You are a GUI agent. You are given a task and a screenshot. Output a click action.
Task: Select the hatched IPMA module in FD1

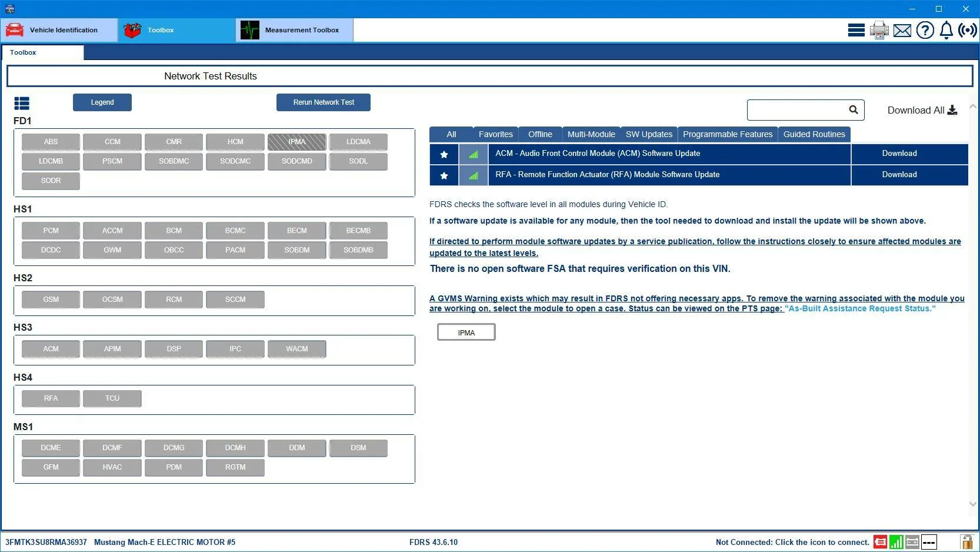(297, 142)
